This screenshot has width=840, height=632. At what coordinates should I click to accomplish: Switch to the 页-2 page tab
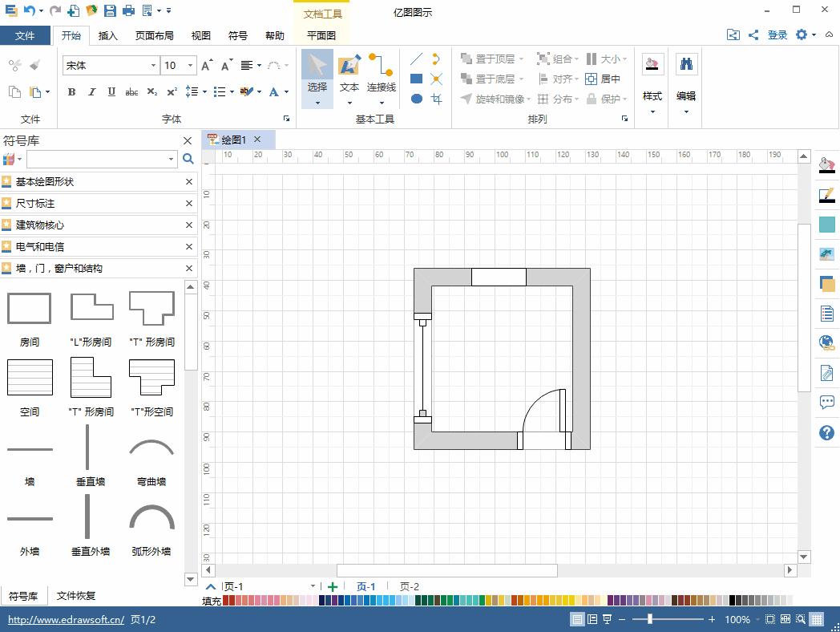pyautogui.click(x=410, y=587)
